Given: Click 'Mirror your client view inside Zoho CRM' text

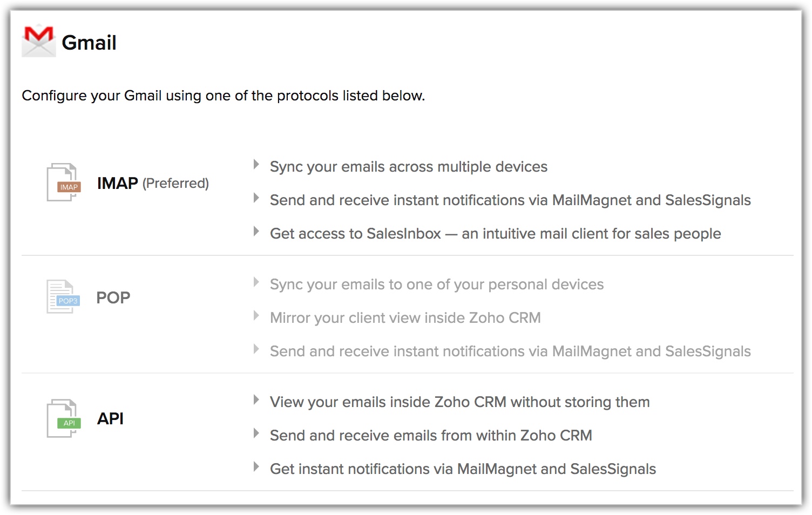Looking at the screenshot, I should click(405, 318).
